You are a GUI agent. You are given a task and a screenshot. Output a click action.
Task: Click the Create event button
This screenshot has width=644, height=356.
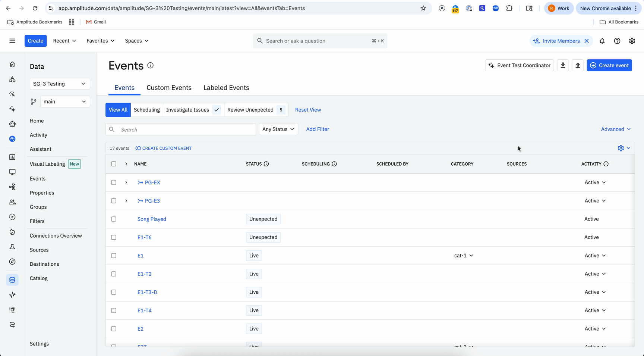609,65
